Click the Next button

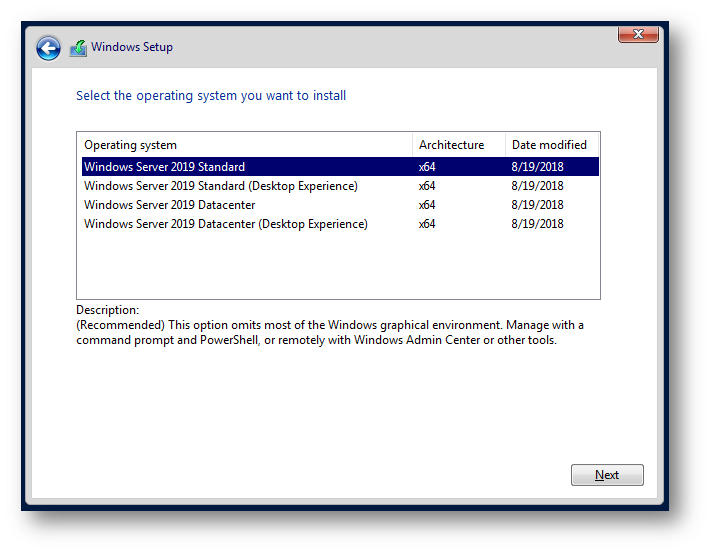606,475
